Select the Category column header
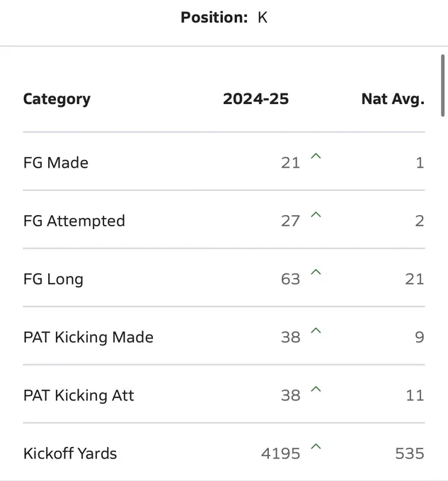The height and width of the screenshot is (481, 448). [x=57, y=100]
